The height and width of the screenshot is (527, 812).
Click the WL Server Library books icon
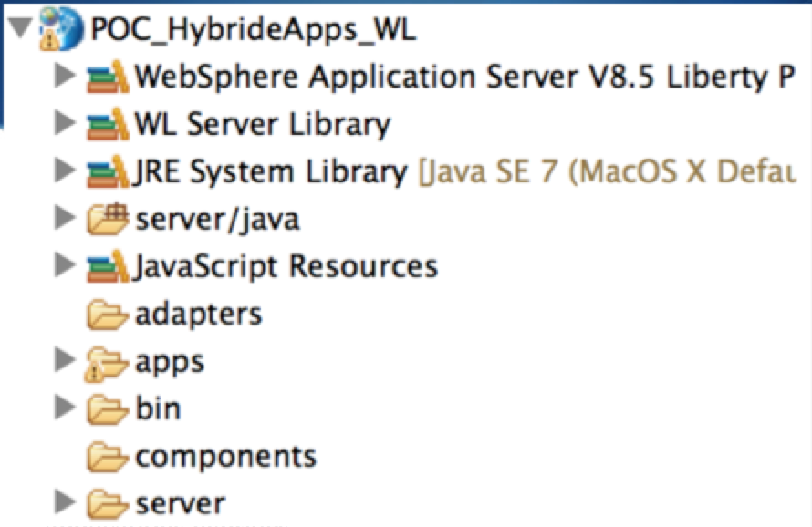[106, 124]
